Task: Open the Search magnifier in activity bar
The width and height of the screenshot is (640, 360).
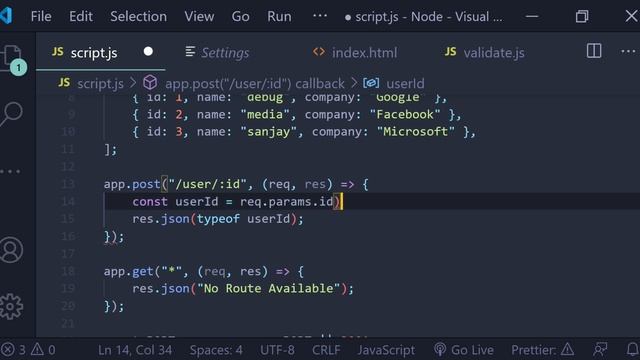Action: click(11, 113)
